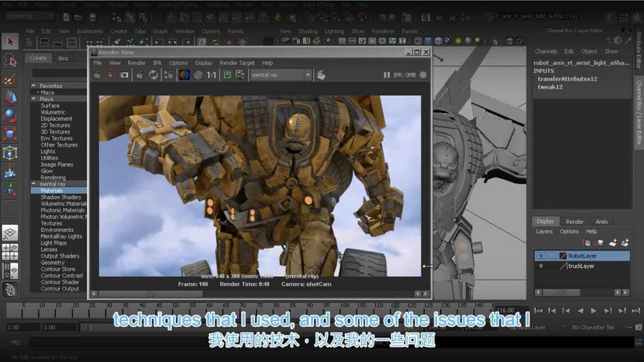Click the move layer down icon
Image resolution: width=644 pixels, height=362 pixels.
tap(599, 243)
